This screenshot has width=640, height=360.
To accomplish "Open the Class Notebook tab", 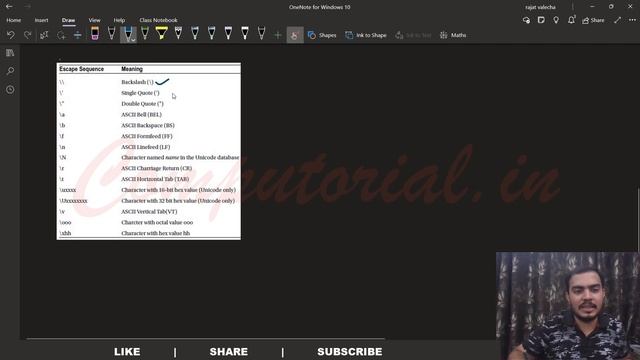I will point(158,20).
